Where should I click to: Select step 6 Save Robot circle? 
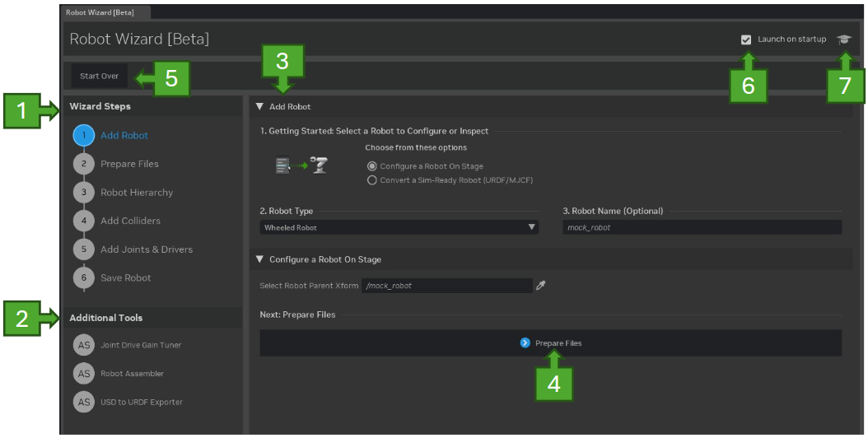(x=84, y=277)
